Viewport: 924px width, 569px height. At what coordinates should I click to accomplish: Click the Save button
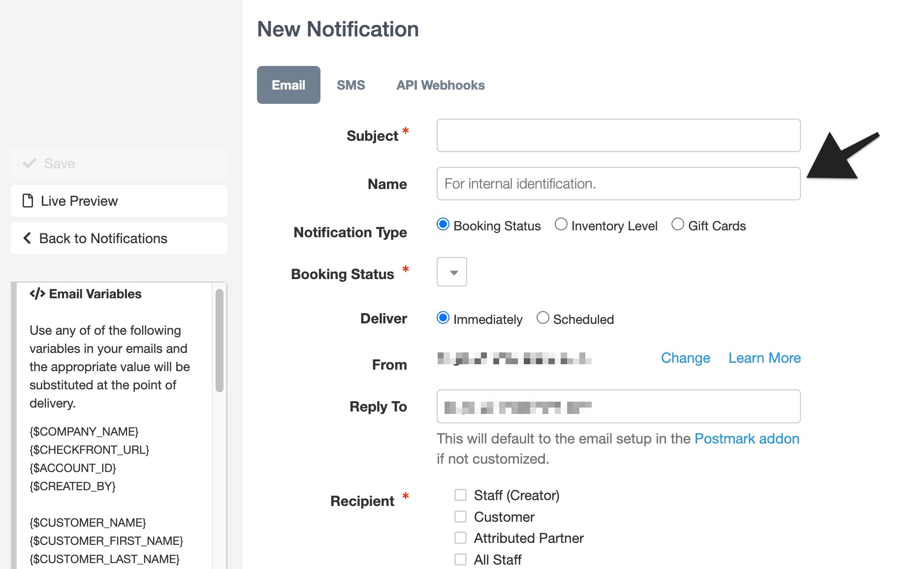(x=119, y=163)
